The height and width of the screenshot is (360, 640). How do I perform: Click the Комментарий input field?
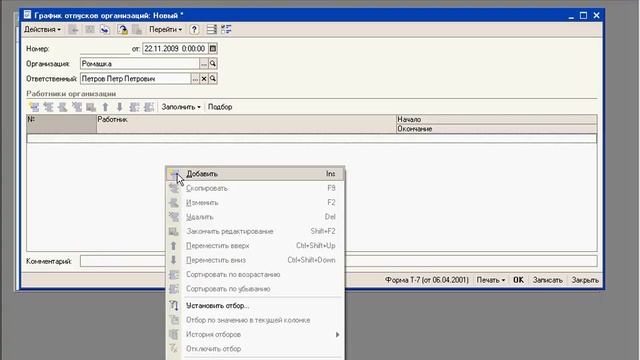click(x=338, y=261)
